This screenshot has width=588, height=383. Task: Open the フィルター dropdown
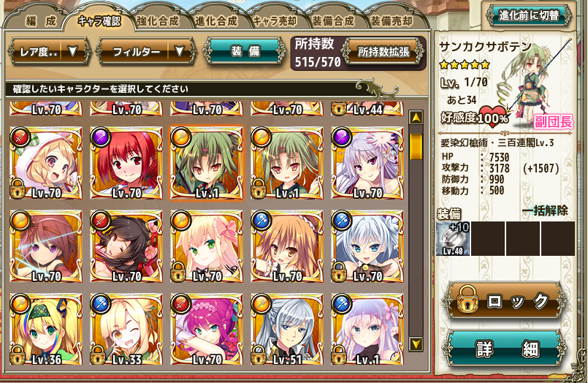click(x=146, y=52)
